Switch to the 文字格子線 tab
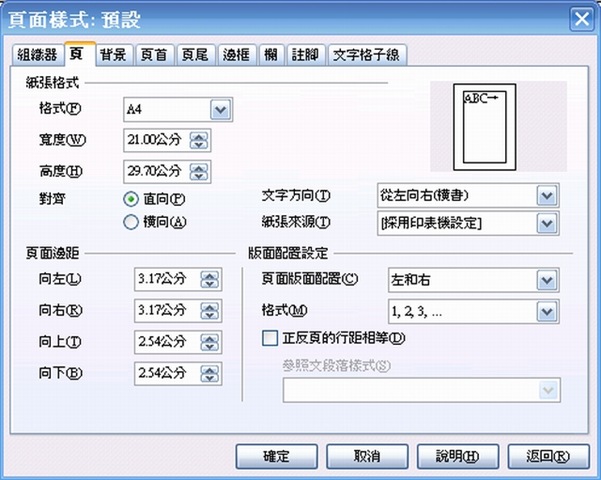601x480 pixels. [x=367, y=55]
